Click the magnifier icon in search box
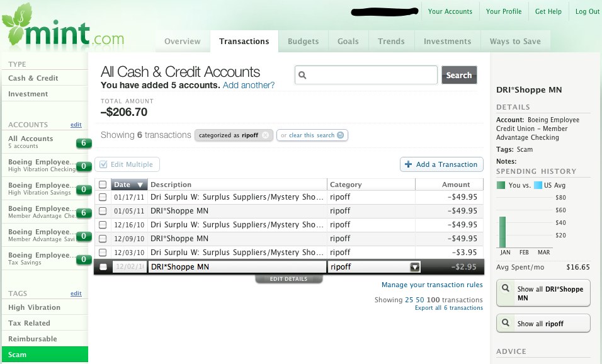This screenshot has width=602, height=364. (302, 76)
